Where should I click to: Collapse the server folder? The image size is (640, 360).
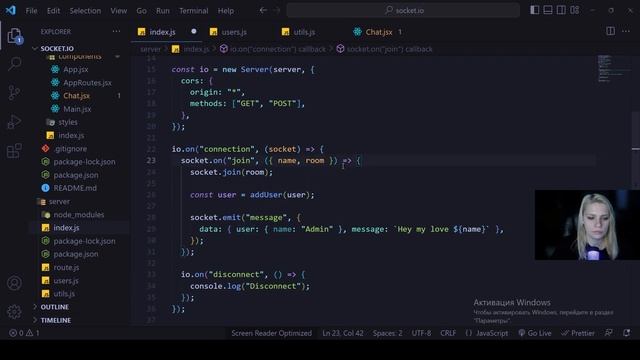point(59,202)
